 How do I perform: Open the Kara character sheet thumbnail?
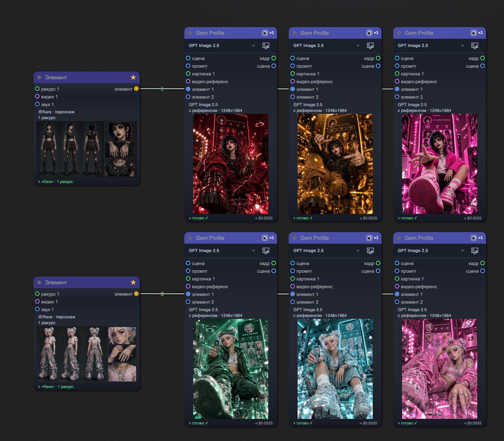(x=86, y=149)
